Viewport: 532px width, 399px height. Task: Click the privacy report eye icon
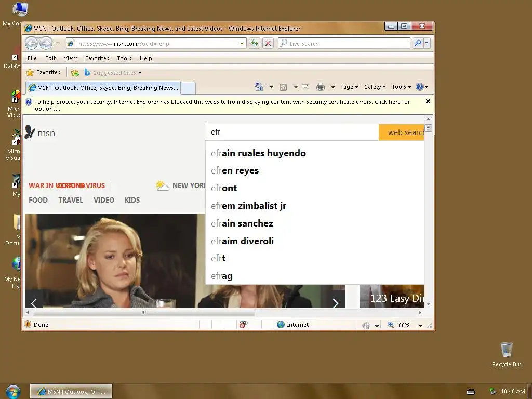pos(243,325)
